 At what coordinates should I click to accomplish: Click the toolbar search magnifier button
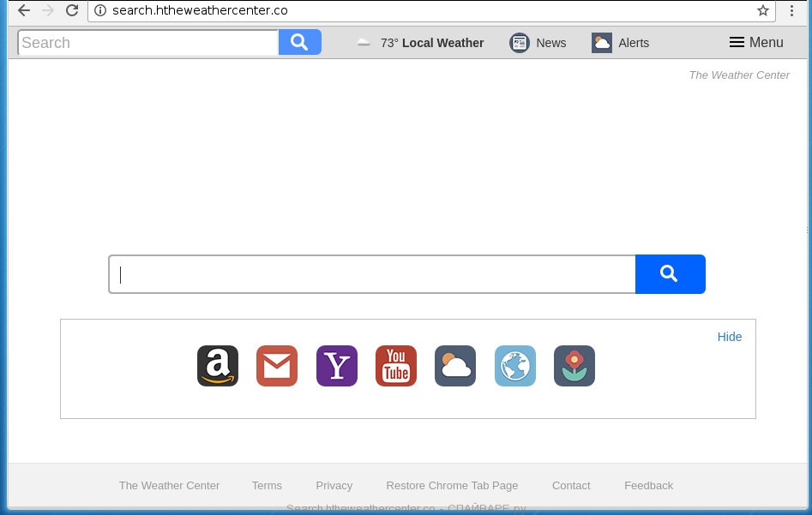click(299, 42)
